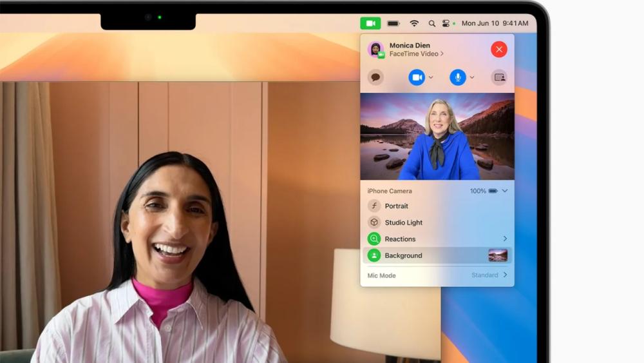Click the screen sharing icon
The width and height of the screenshot is (644, 363).
[499, 77]
